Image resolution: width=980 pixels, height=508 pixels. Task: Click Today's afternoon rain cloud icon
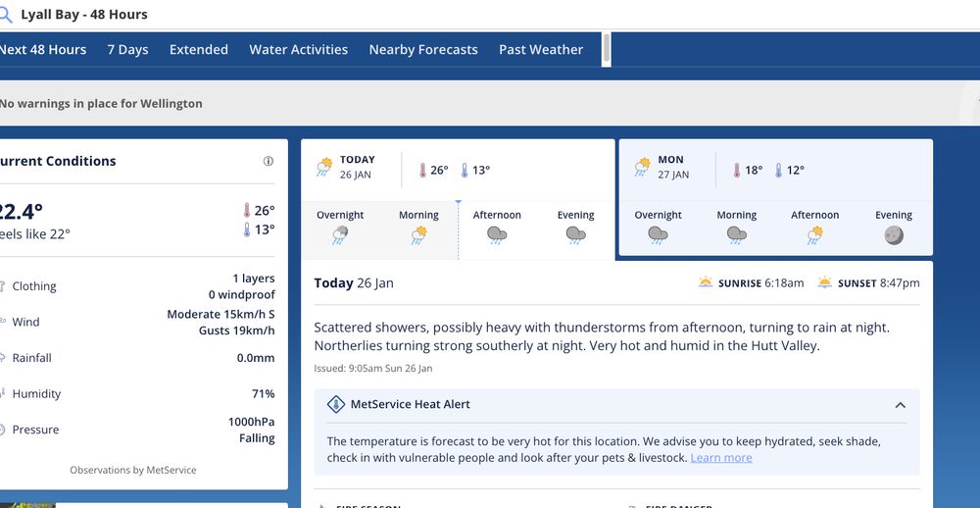(x=497, y=235)
